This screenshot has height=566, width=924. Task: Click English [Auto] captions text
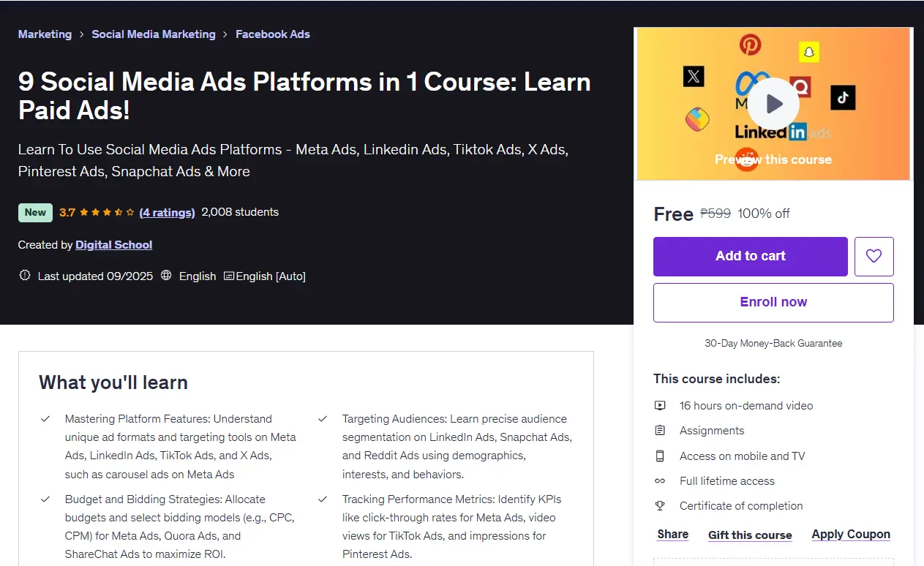pyautogui.click(x=271, y=276)
